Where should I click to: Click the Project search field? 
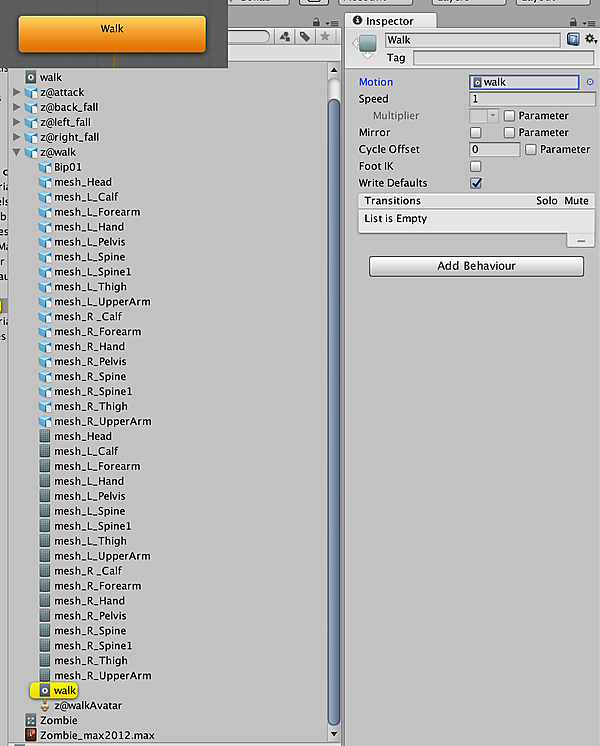coord(249,37)
